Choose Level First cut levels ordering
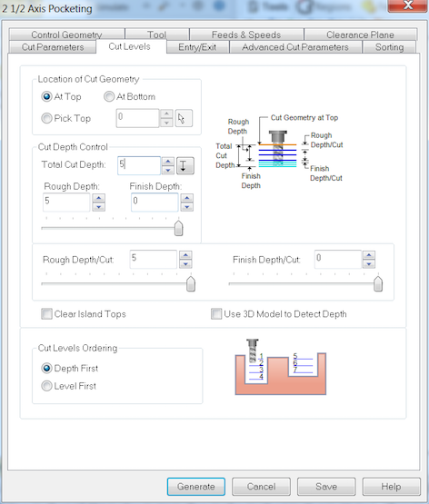Image resolution: width=429 pixels, height=504 pixels. [46, 386]
